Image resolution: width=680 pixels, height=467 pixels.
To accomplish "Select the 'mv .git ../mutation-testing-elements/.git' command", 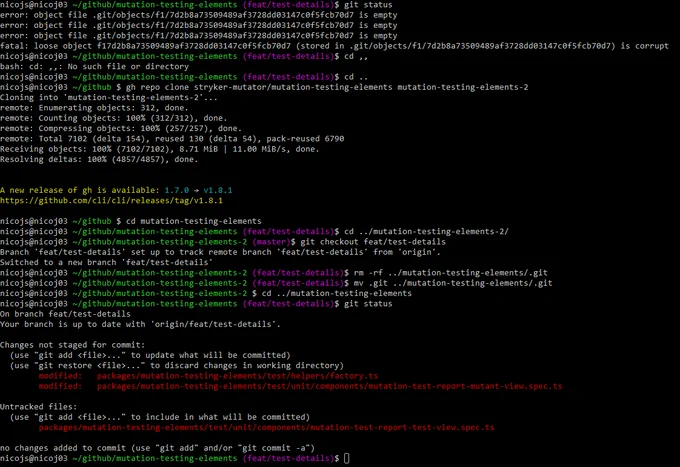I will (x=453, y=283).
